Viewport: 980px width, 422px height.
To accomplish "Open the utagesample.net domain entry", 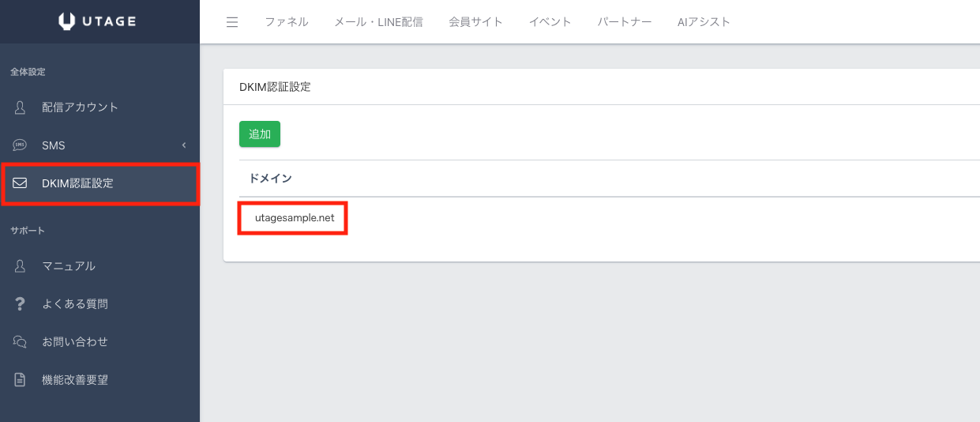I will (x=295, y=218).
